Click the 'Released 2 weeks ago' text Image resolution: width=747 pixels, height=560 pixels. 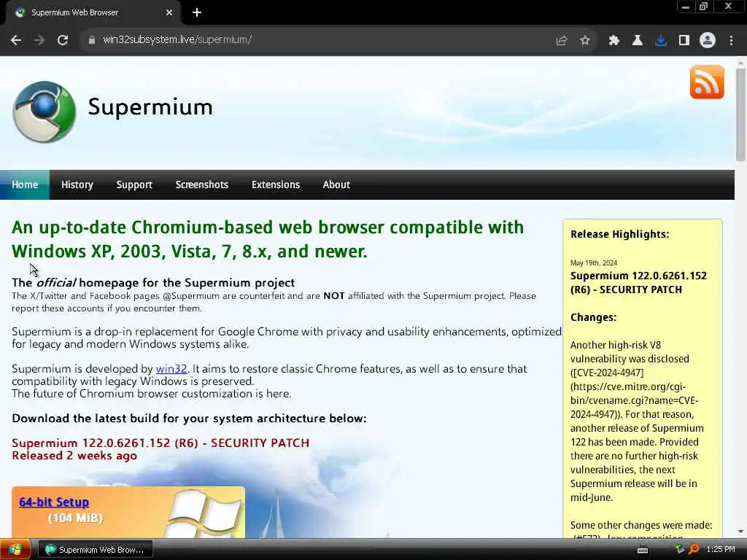click(74, 456)
